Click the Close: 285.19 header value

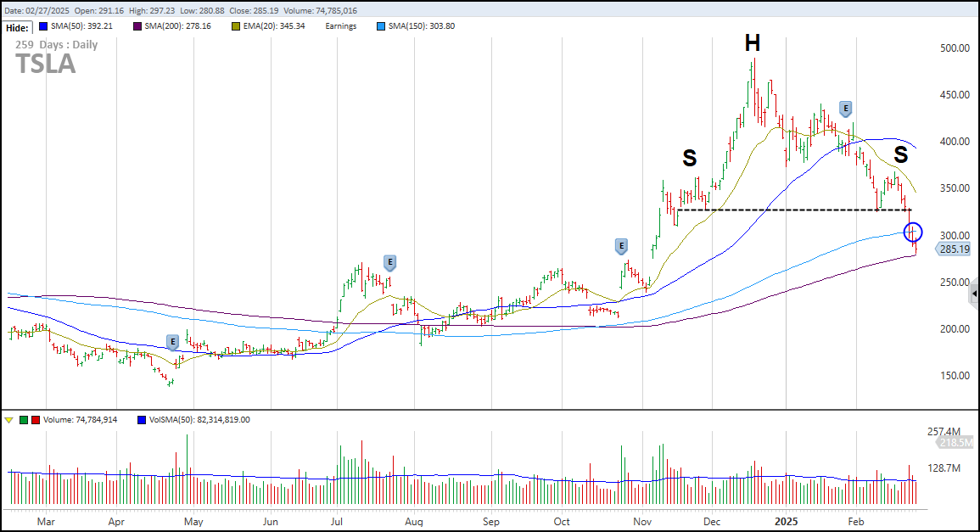(x=255, y=11)
